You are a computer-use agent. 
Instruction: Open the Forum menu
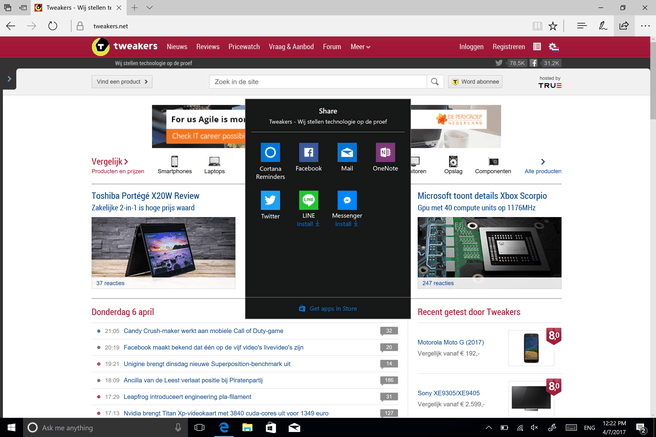point(332,46)
